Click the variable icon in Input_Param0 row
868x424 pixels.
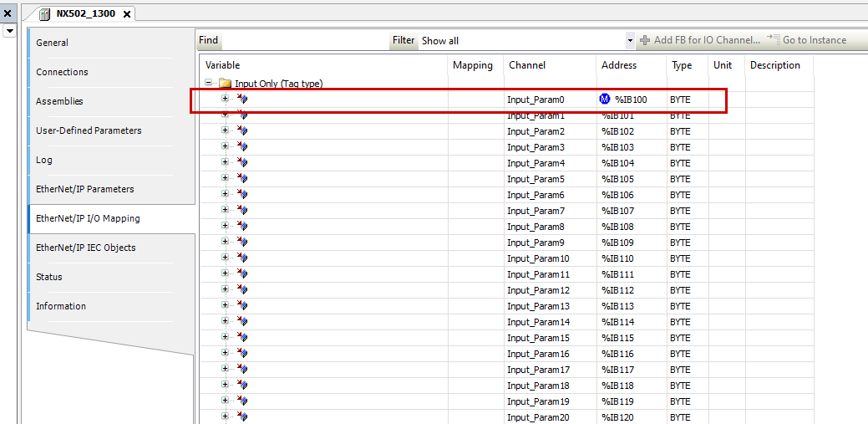[x=242, y=100]
